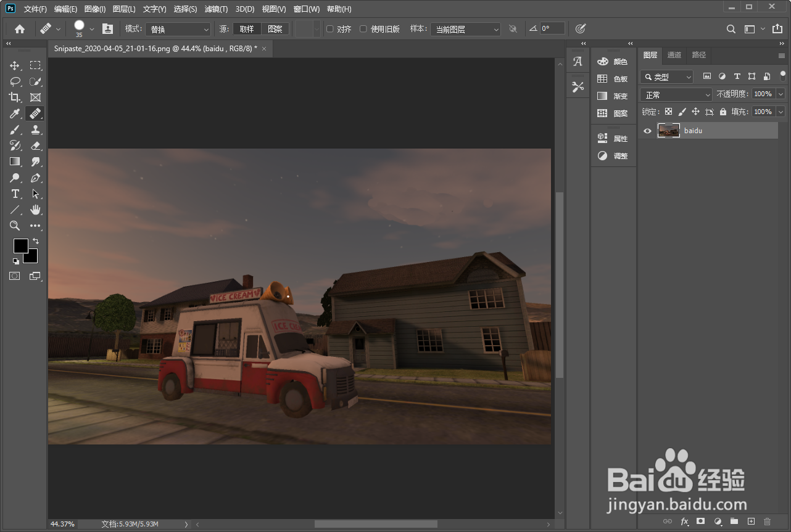
Task: Select the Healing Brush tool in toolbox
Action: click(36, 113)
